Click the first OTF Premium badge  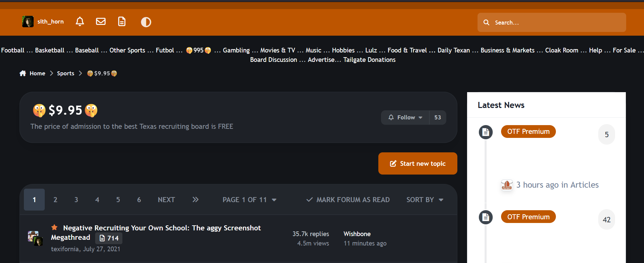click(x=528, y=131)
